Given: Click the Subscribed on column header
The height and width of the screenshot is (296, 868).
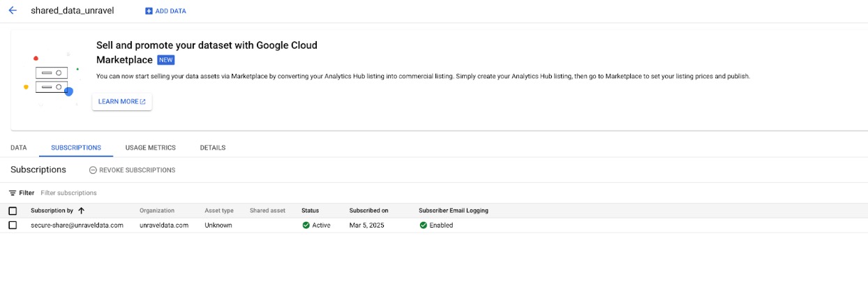Looking at the screenshot, I should 369,210.
